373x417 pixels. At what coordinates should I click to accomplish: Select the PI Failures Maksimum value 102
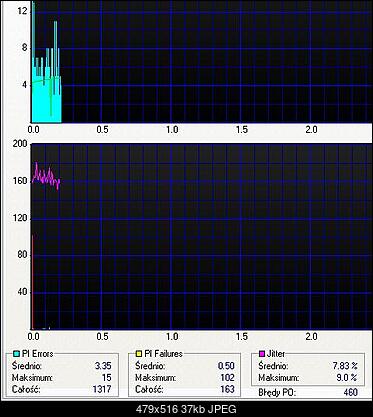click(x=227, y=378)
